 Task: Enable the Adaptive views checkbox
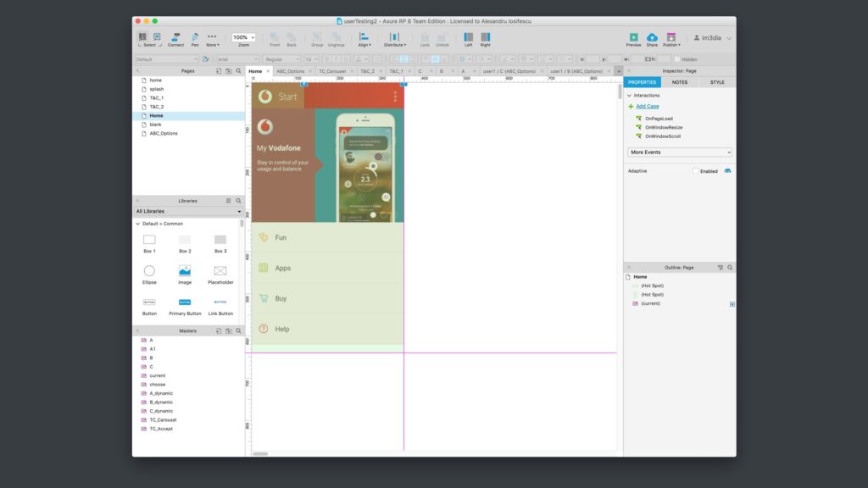click(696, 171)
